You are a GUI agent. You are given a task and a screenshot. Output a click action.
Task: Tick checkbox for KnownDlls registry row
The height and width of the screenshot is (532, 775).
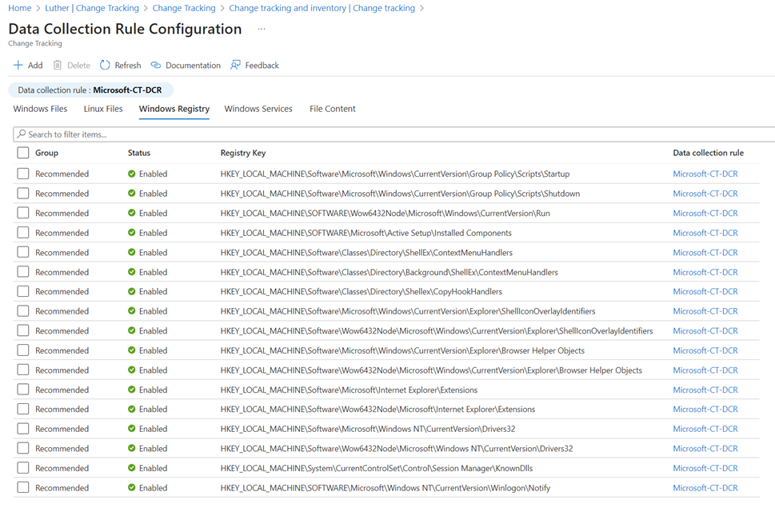pyautogui.click(x=23, y=468)
